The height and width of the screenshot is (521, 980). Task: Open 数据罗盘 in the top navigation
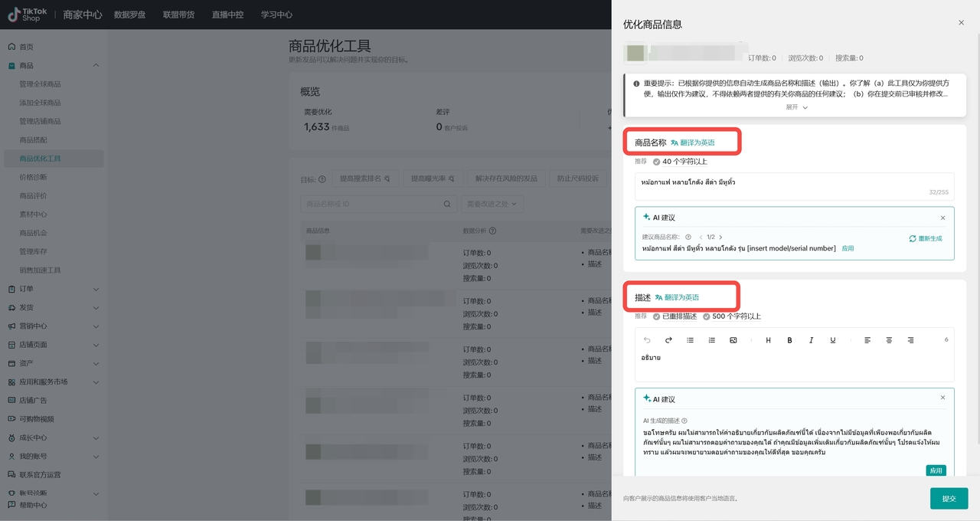(x=130, y=15)
